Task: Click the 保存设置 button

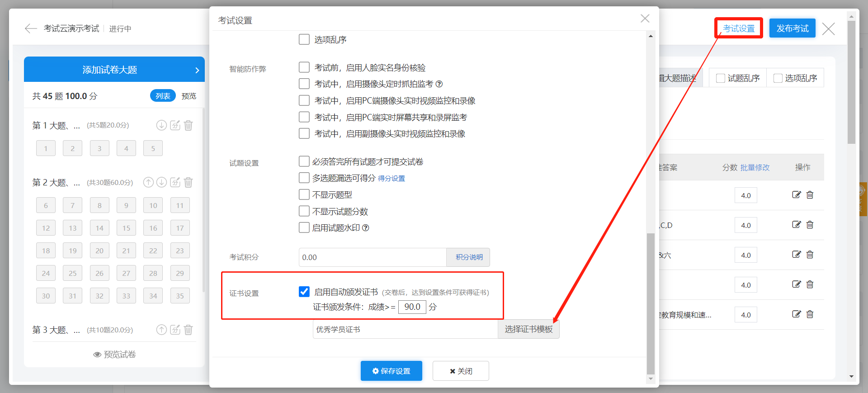Action: click(391, 371)
